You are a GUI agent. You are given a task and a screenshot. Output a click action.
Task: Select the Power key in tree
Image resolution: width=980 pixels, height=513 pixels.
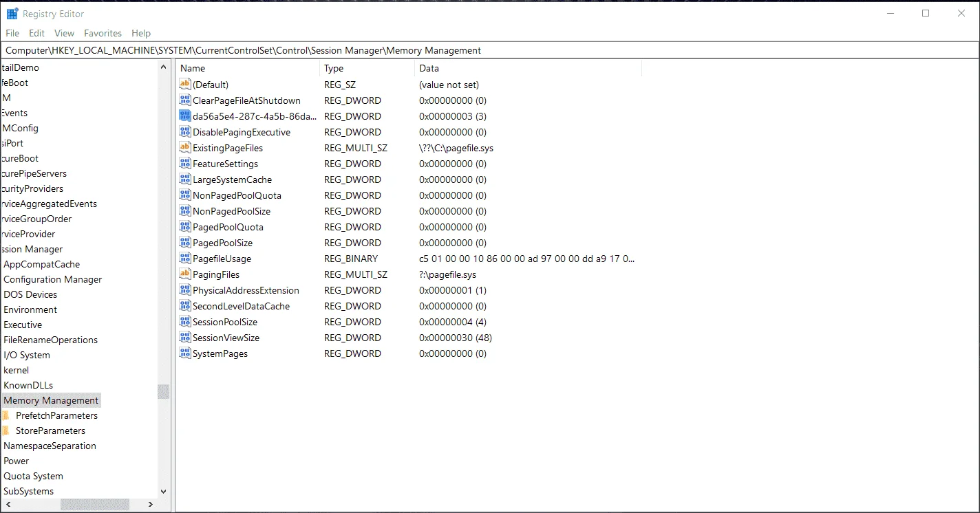(17, 461)
